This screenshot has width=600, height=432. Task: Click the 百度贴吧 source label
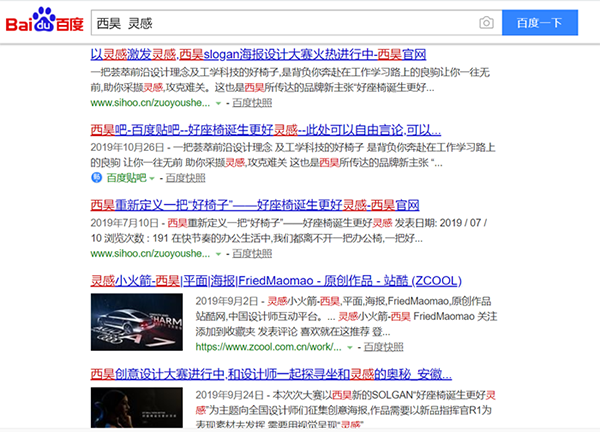point(126,177)
